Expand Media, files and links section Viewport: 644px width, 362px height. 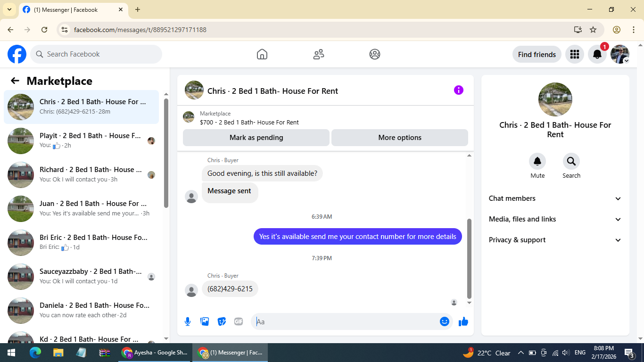tap(555, 219)
